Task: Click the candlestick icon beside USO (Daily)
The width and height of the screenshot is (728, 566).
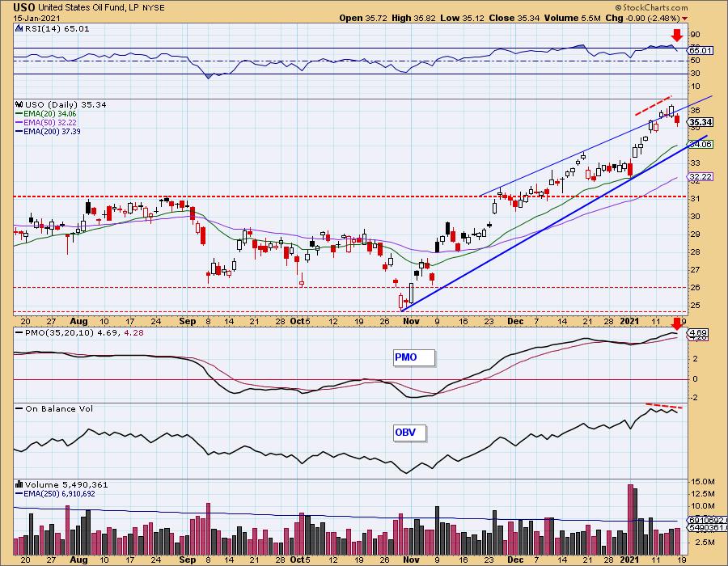Action: pos(19,104)
